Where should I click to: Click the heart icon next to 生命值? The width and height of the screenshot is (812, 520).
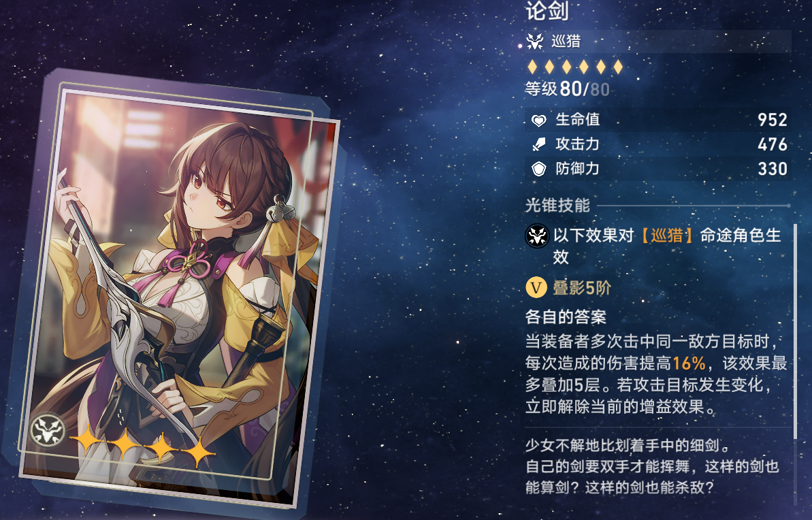coord(539,120)
